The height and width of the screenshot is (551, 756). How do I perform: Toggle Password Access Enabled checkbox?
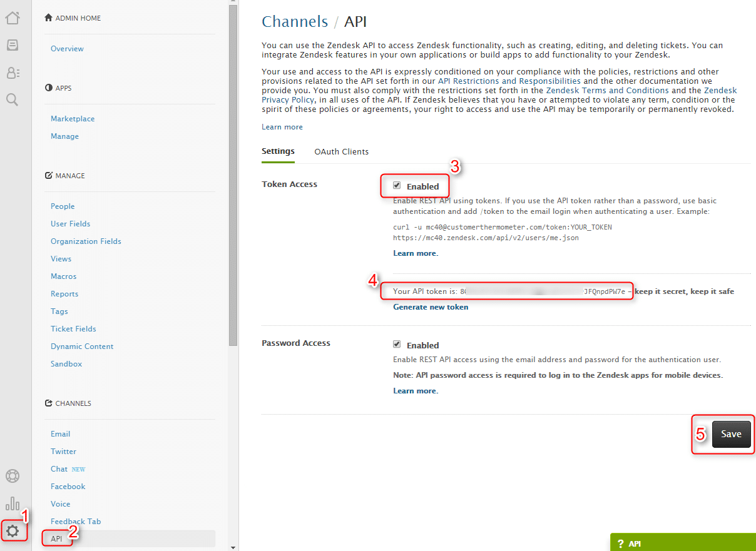397,344
